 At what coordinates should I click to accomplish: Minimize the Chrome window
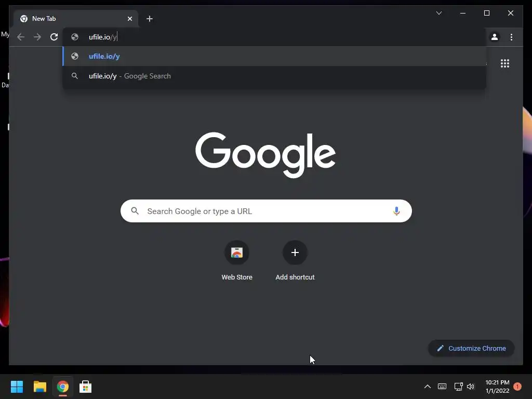click(463, 13)
